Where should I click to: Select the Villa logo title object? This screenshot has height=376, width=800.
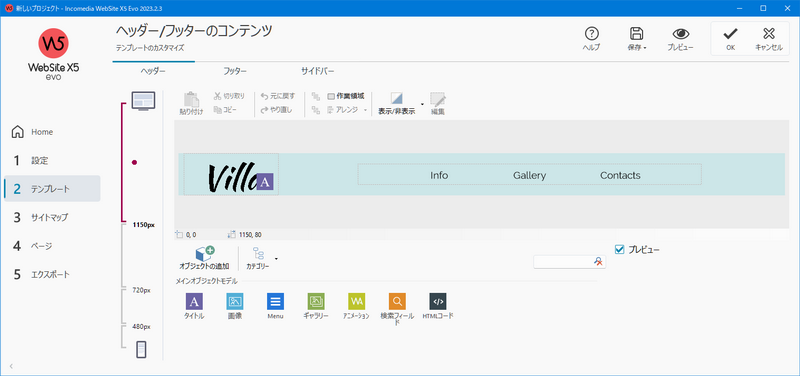click(231, 174)
